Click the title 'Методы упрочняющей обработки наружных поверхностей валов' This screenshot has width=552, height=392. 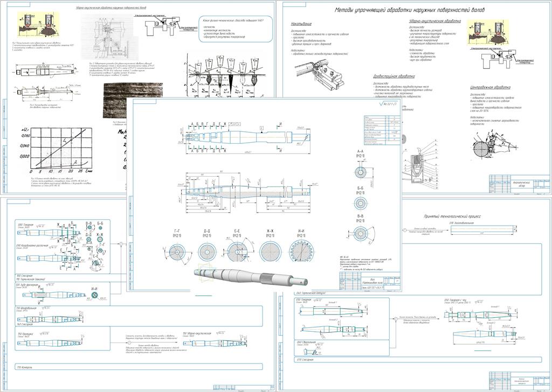[x=409, y=10]
